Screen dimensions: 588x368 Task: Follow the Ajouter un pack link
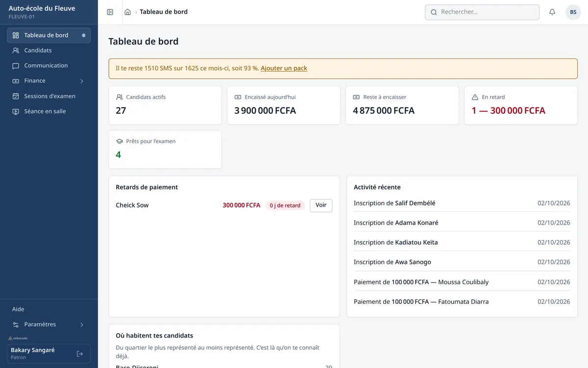tap(284, 68)
